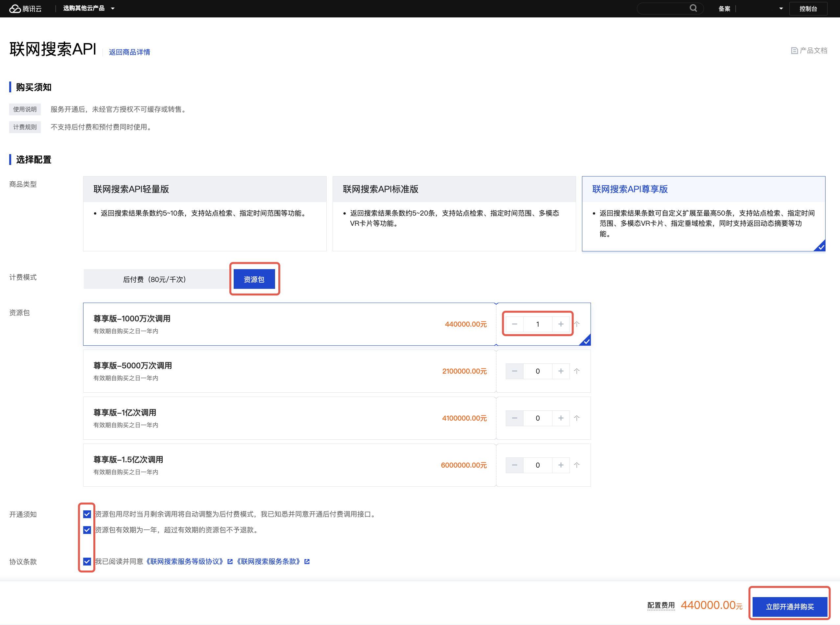Open the account dropdown arrow in header
The image size is (840, 625).
(781, 8)
